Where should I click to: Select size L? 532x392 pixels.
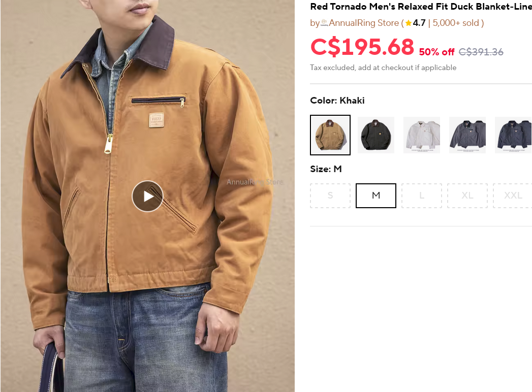(x=422, y=195)
